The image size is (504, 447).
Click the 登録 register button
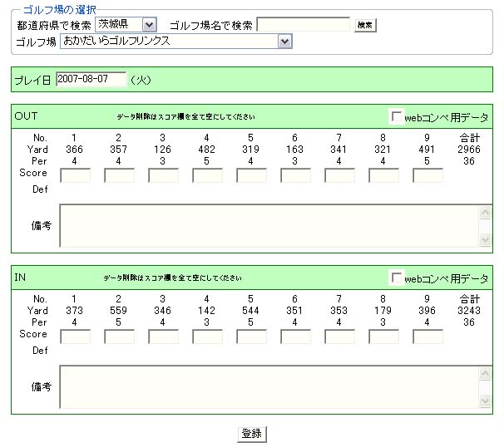pos(251,434)
